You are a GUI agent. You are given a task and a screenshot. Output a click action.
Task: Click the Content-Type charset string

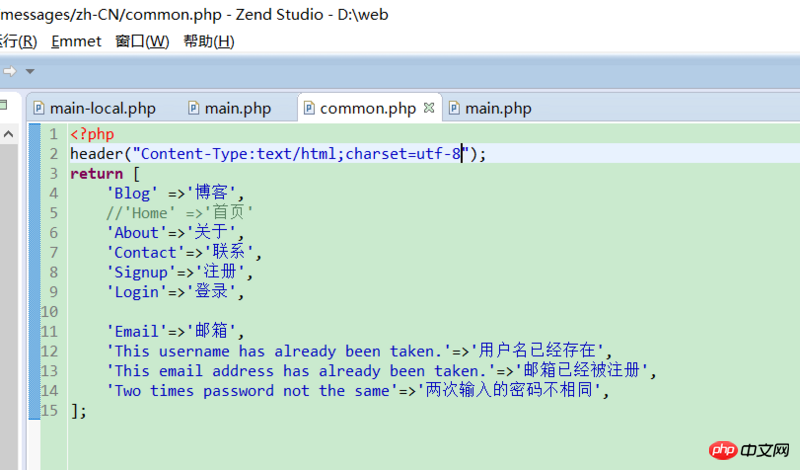[x=301, y=154]
